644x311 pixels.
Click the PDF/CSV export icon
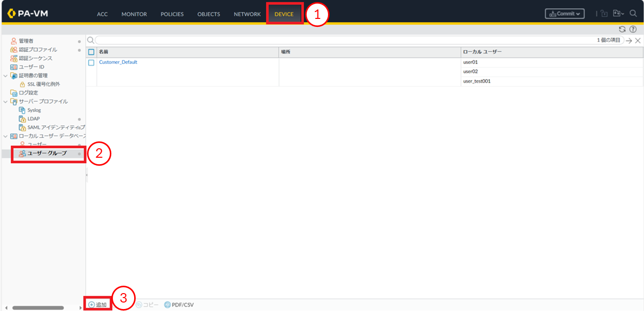click(167, 305)
